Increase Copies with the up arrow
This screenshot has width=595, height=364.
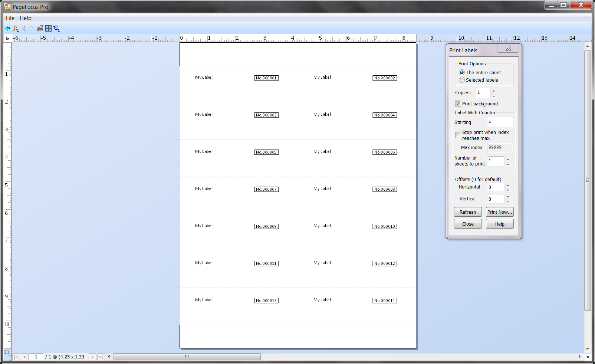point(494,91)
